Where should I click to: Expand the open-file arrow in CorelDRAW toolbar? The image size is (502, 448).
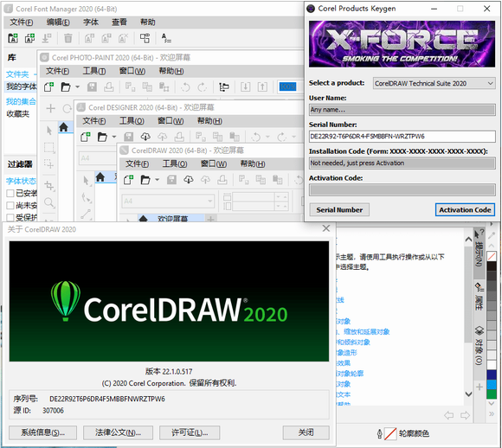coord(157,180)
